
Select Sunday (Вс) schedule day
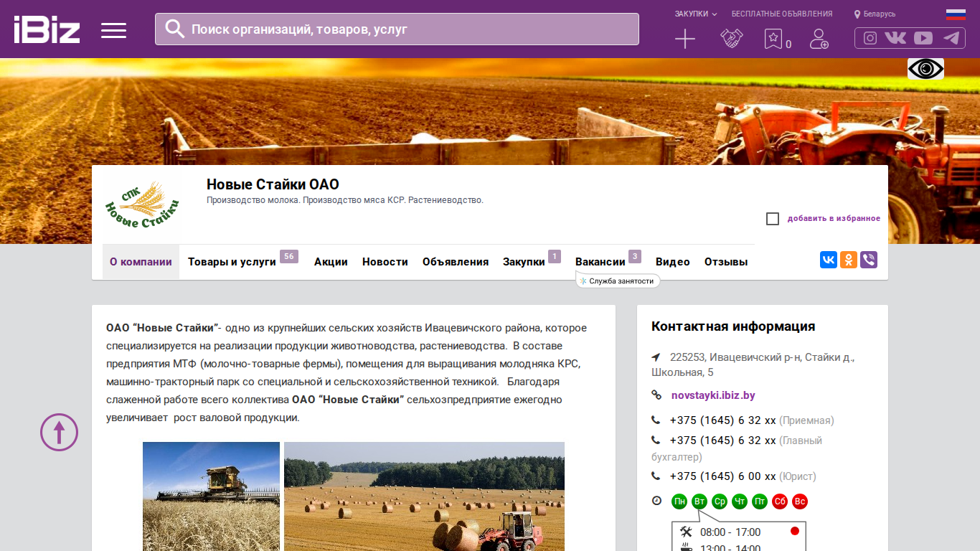tap(800, 501)
